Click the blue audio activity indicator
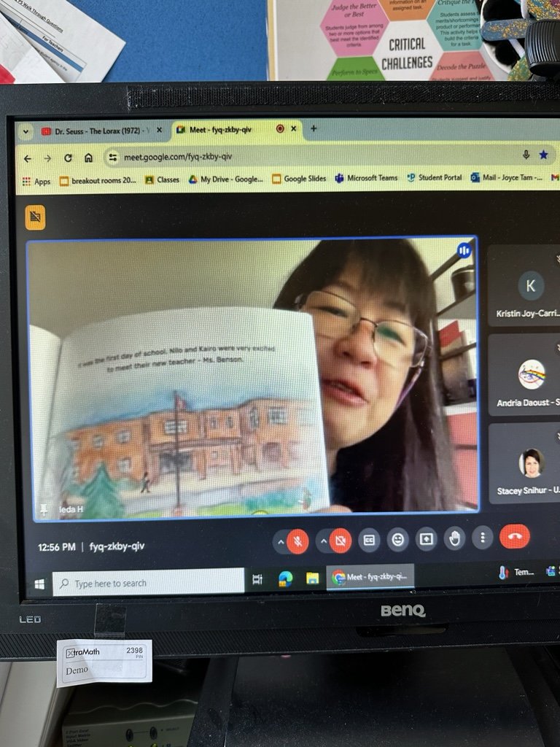 pyautogui.click(x=464, y=250)
